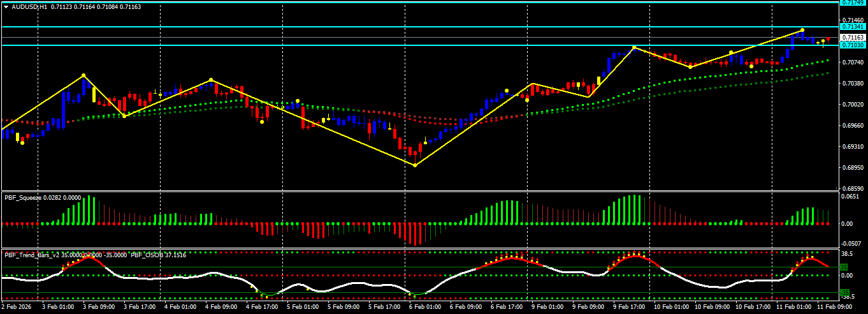
Task: Click the 3 Feb 01:00 time label
Action: point(59,307)
